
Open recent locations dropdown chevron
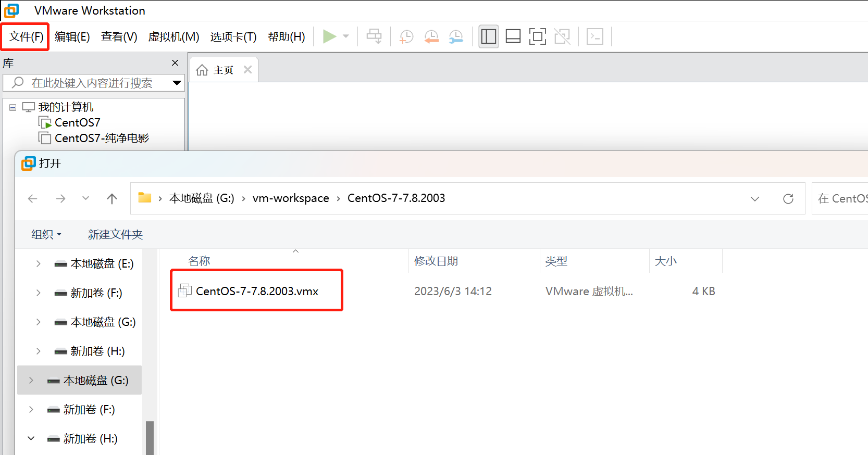(86, 198)
